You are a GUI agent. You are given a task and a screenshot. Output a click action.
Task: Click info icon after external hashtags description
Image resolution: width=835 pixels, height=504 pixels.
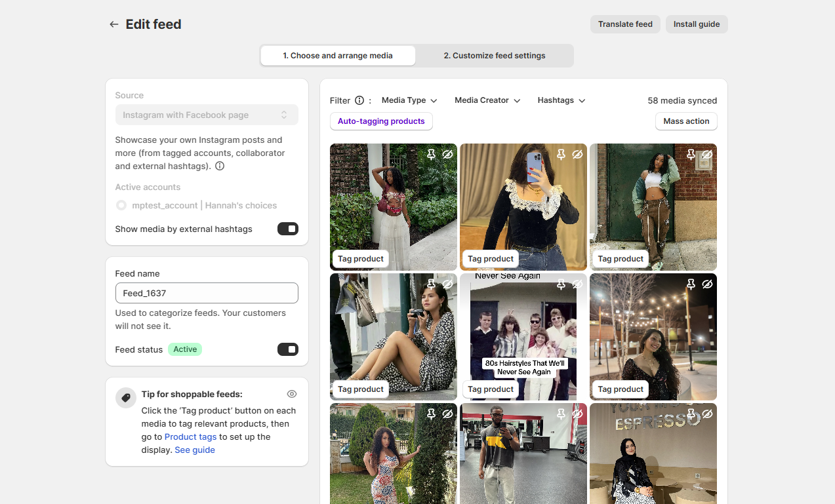pyautogui.click(x=220, y=166)
